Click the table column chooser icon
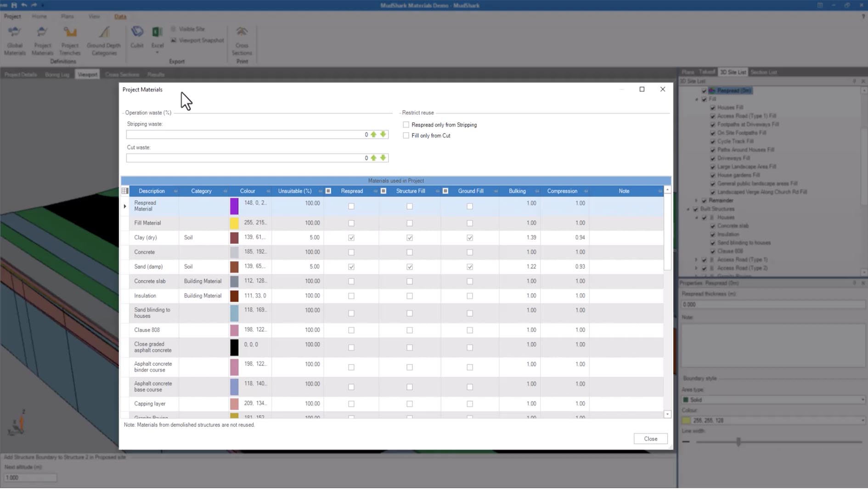 coord(125,191)
